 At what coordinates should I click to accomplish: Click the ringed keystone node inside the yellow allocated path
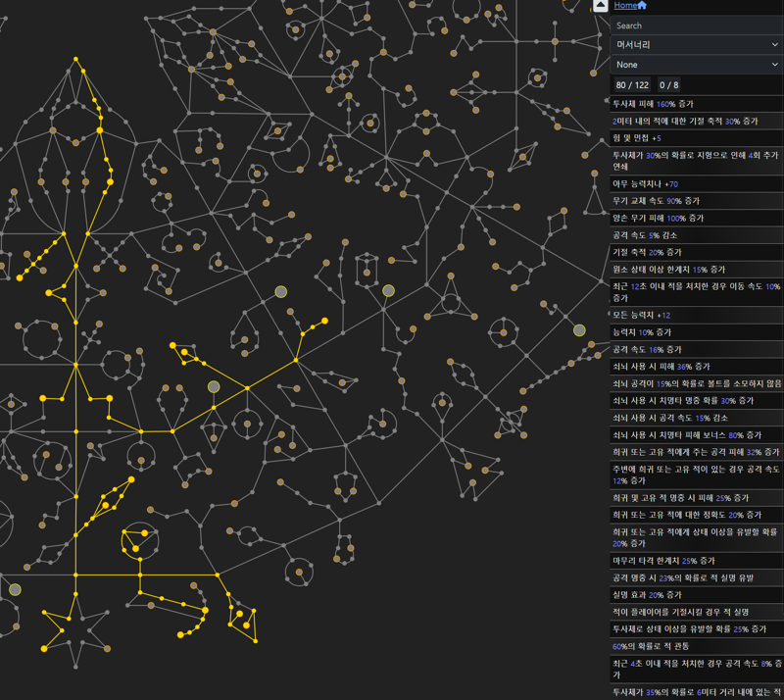214,387
